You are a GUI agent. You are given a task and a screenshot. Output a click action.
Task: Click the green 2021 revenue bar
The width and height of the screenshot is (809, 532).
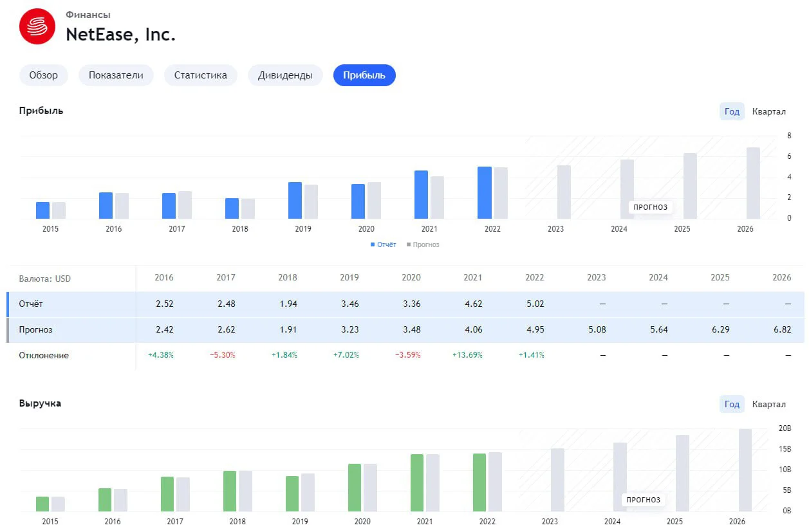click(417, 483)
